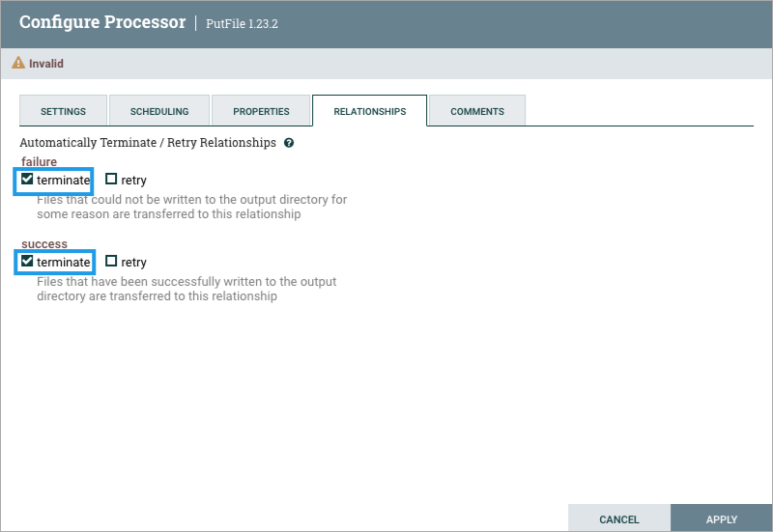Click the help question mark icon
Viewport: 773px width, 532px height.
coord(289,143)
